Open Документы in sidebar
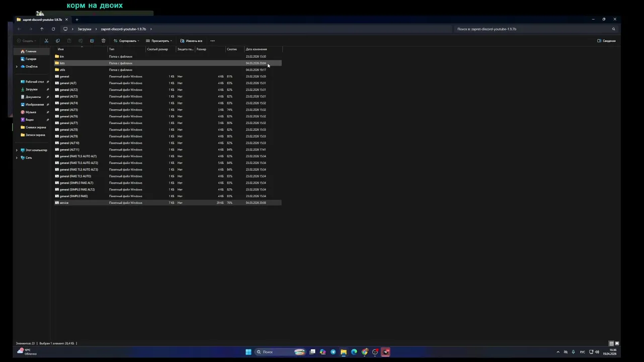Image resolution: width=644 pixels, height=362 pixels. click(33, 97)
